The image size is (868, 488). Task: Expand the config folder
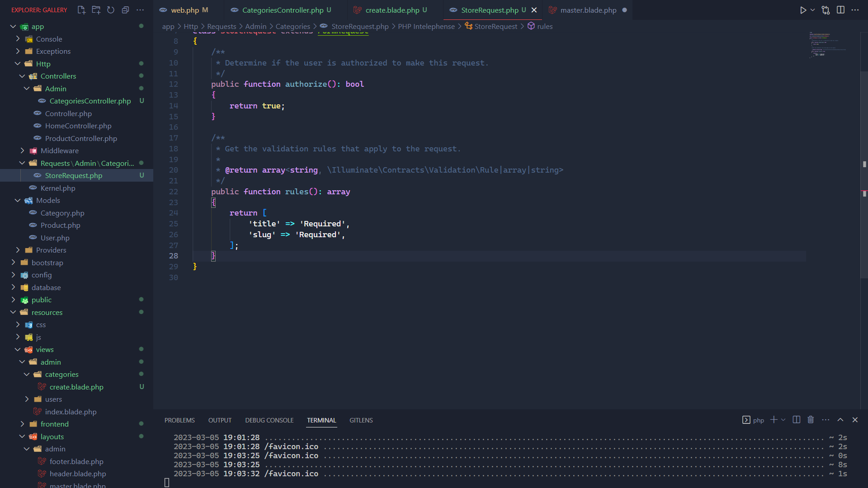pyautogui.click(x=13, y=275)
